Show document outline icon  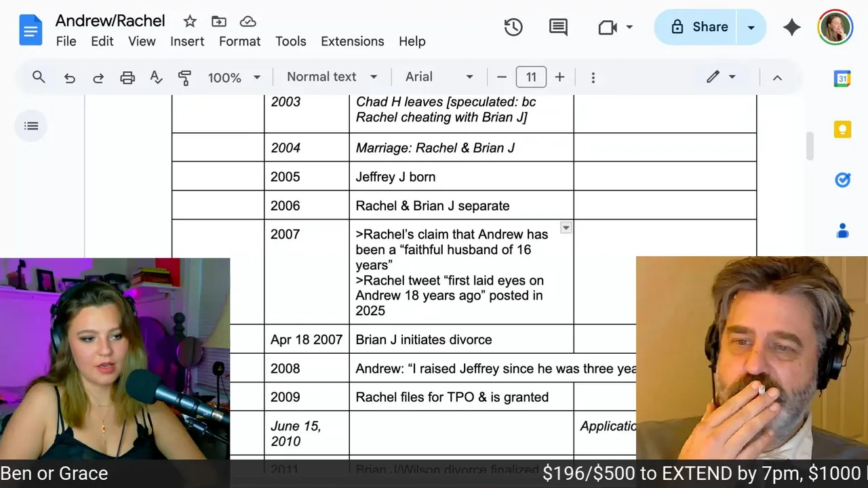pyautogui.click(x=31, y=126)
